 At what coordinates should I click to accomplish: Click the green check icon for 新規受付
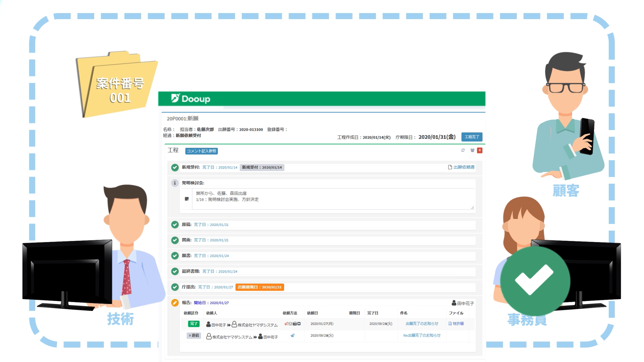pyautogui.click(x=175, y=167)
